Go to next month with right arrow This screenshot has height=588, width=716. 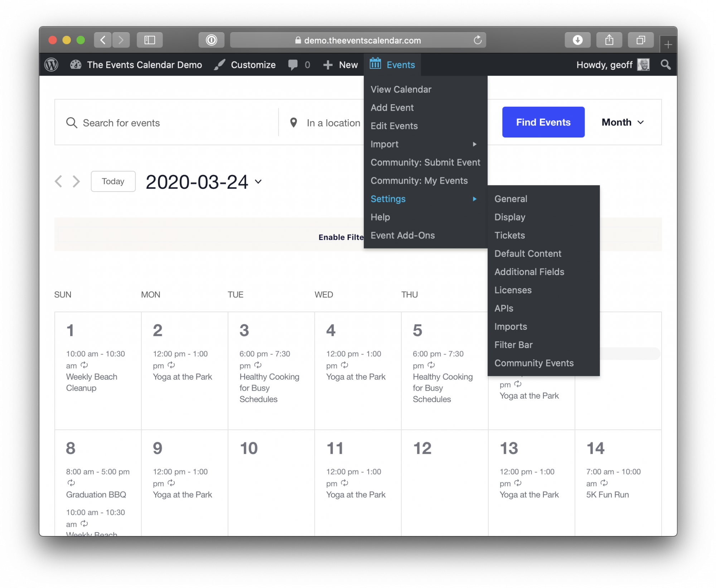(x=76, y=181)
